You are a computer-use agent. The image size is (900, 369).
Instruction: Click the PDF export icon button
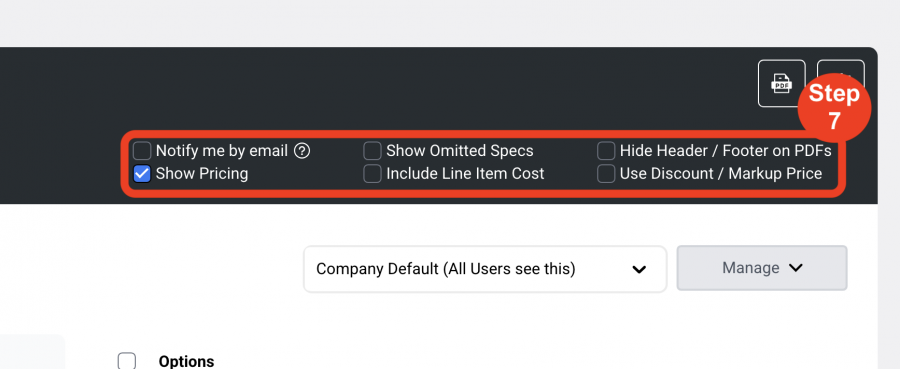pos(781,83)
